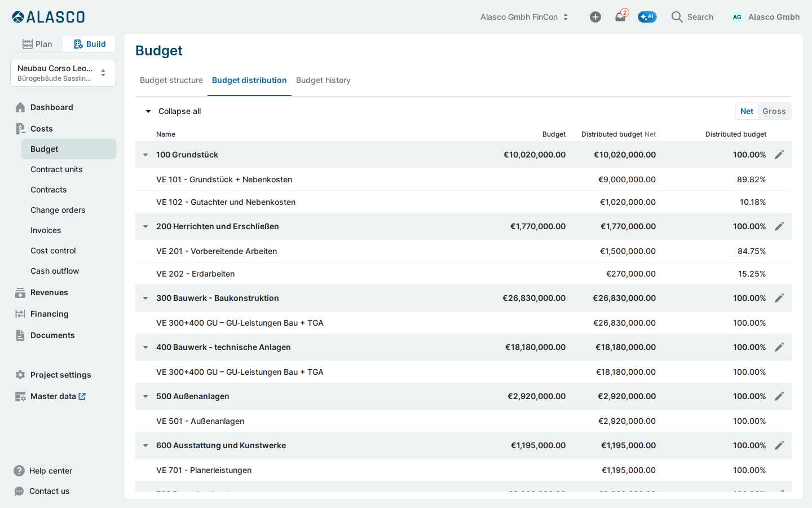The height and width of the screenshot is (508, 812).
Task: Collapse the 200 Herrichten und Erschließen group
Action: [145, 226]
